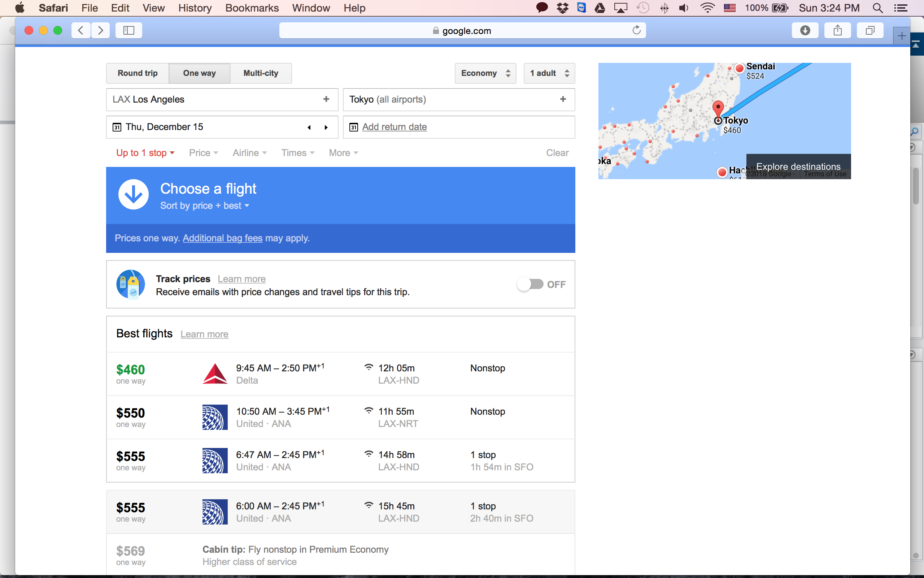Open the File menu
The width and height of the screenshot is (924, 578).
click(90, 8)
